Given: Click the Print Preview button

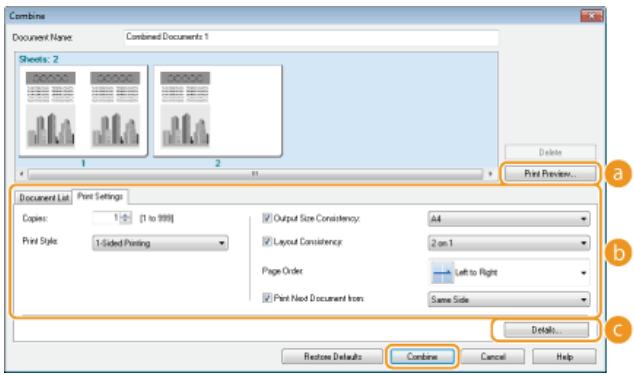Looking at the screenshot, I should coord(550,174).
